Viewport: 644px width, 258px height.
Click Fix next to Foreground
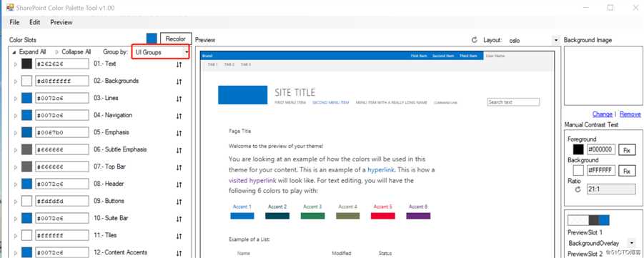pos(627,150)
